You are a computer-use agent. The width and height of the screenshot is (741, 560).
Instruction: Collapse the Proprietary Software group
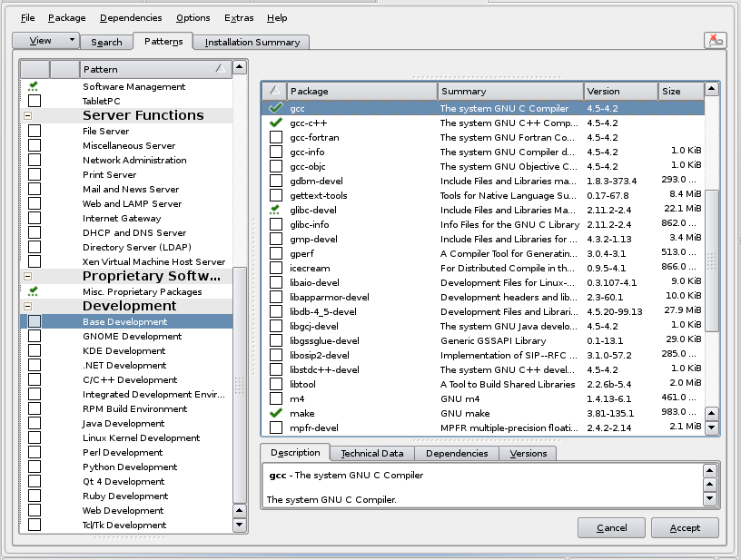coord(27,276)
